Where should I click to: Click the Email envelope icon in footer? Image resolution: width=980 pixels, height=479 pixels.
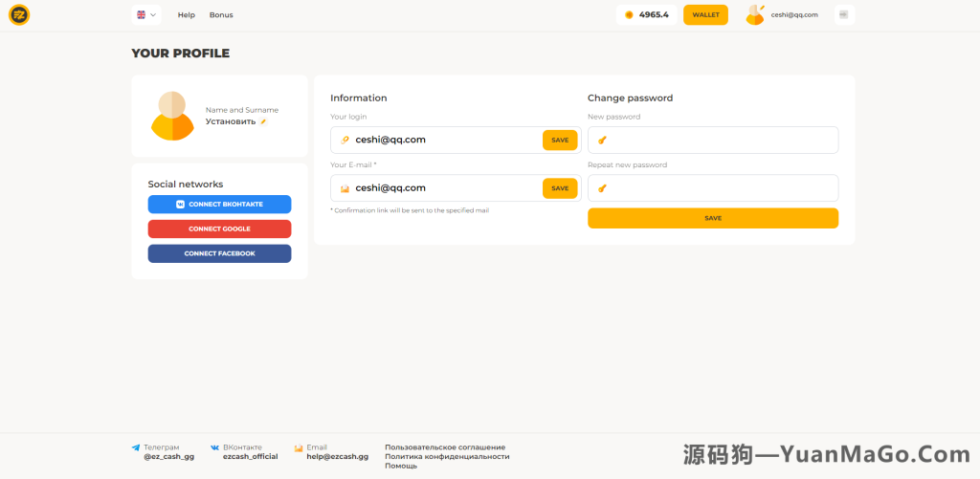point(299,447)
